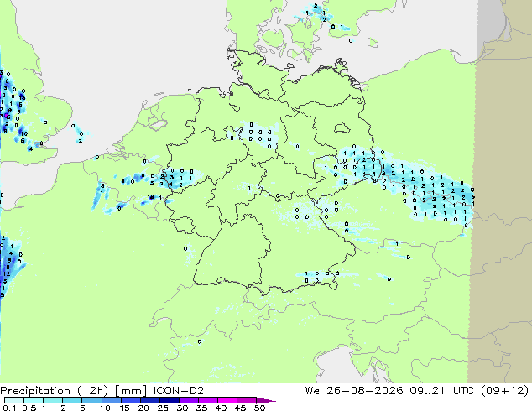Click the arrow tip beyond the 50 mark

(x=266, y=400)
